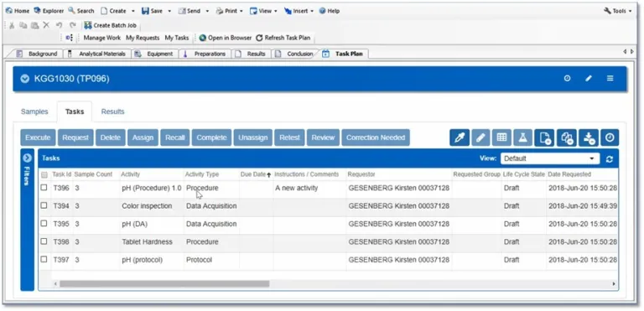Click Open in Browser
The height and width of the screenshot is (311, 644).
click(x=226, y=38)
